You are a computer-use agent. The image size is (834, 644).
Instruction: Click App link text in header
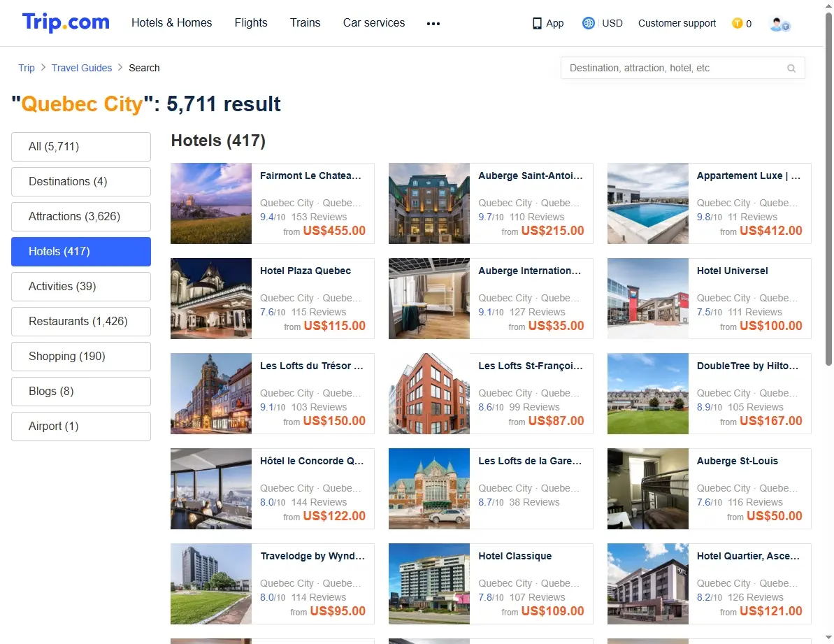(x=555, y=23)
